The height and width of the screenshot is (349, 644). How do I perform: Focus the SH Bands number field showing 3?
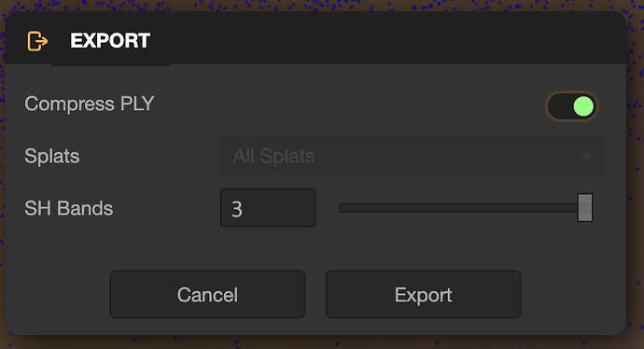point(268,208)
